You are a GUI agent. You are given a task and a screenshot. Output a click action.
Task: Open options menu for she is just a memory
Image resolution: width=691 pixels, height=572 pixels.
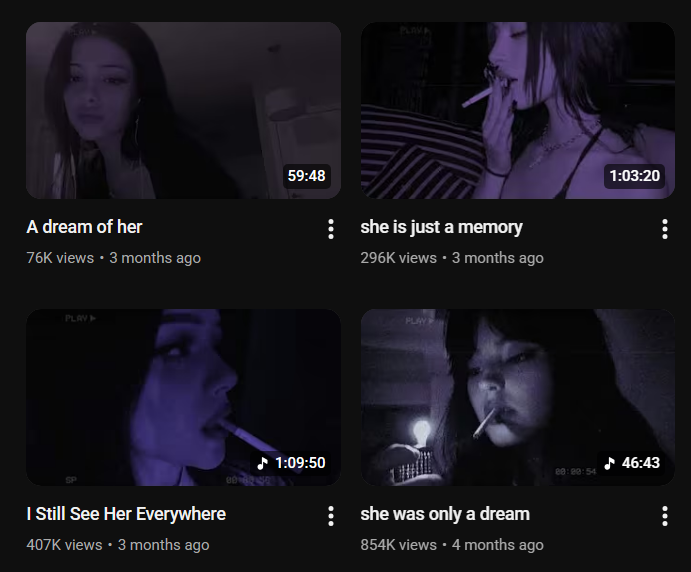pos(665,229)
